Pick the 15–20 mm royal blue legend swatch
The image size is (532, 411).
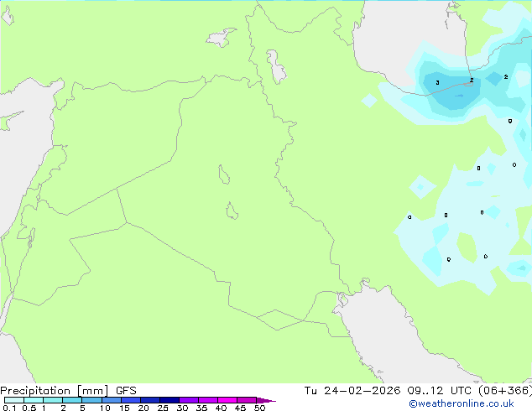click(131, 400)
